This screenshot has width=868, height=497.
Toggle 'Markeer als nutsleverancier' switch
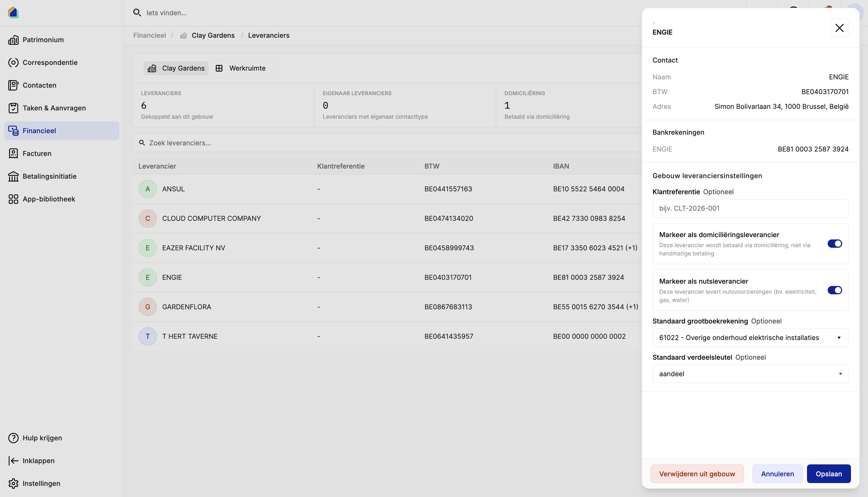pos(835,290)
